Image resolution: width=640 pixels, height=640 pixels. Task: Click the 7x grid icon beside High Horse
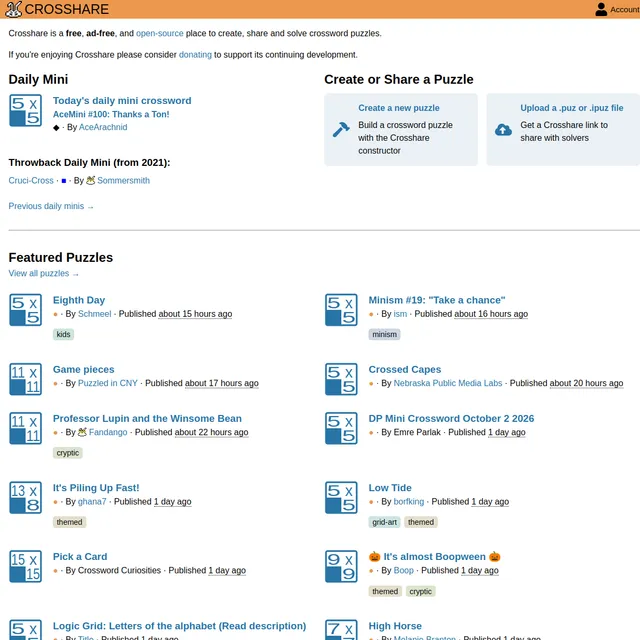pyautogui.click(x=341, y=630)
